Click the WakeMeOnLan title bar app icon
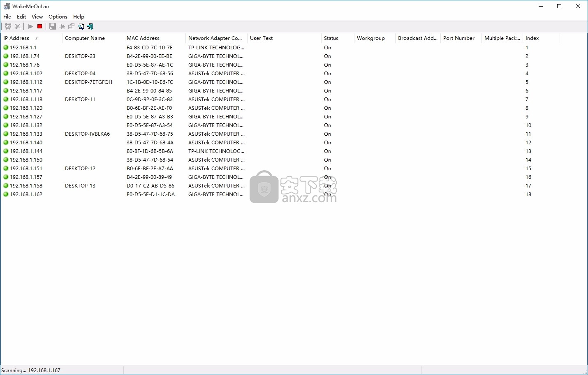Image resolution: width=588 pixels, height=375 pixels. click(7, 6)
